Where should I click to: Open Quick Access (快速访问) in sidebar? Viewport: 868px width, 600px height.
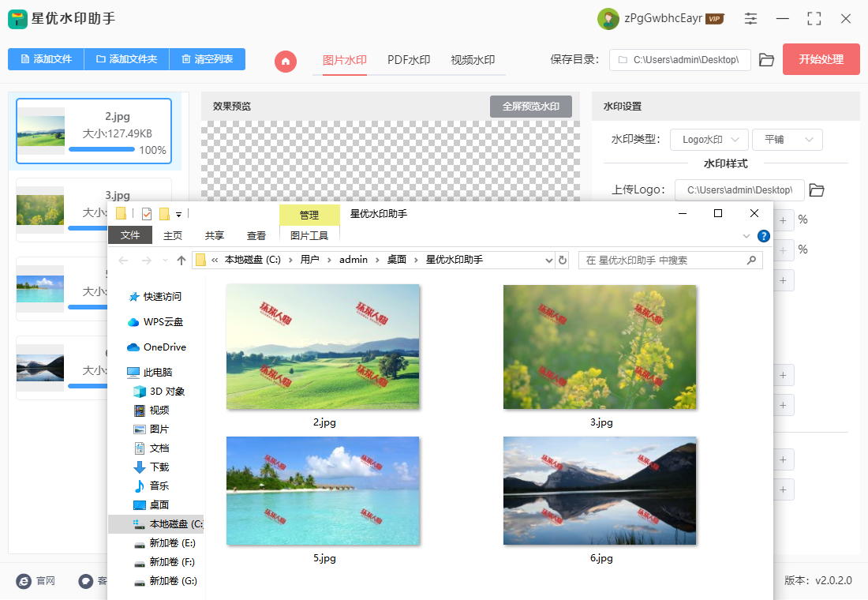(x=155, y=296)
